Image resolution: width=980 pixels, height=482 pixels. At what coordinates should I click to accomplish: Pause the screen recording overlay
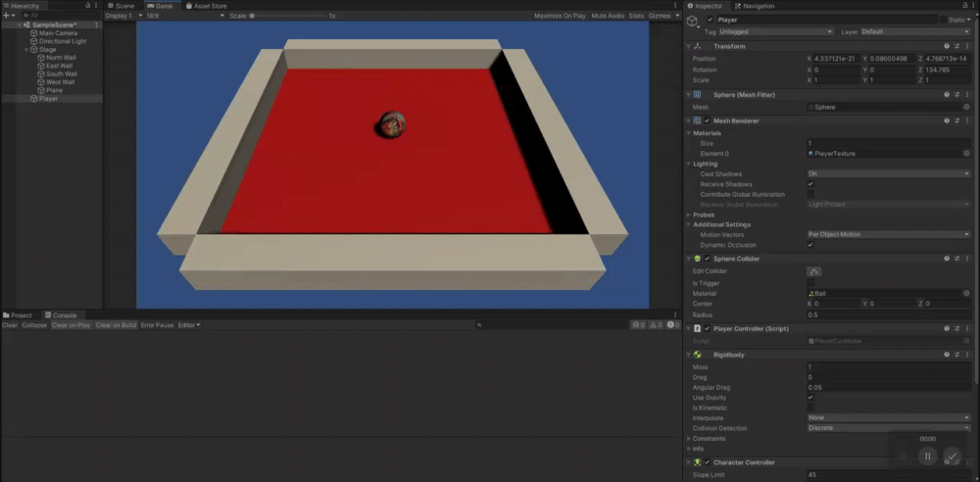click(x=927, y=457)
